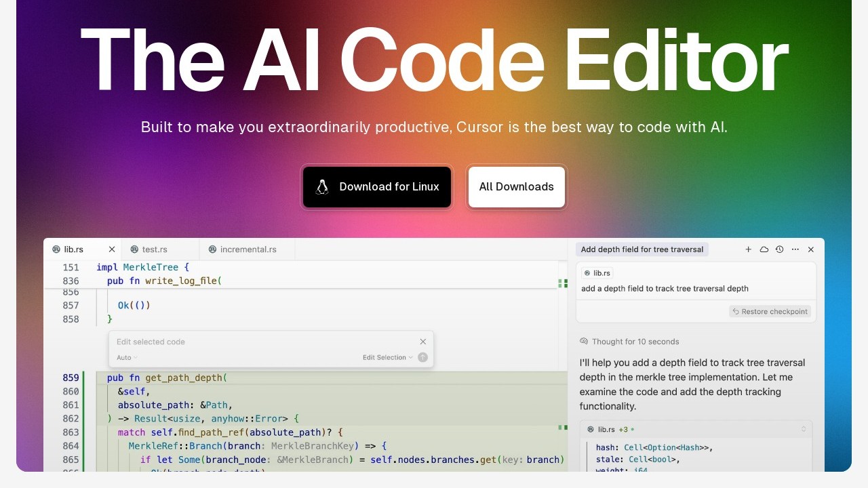Viewport: 868px width, 488px height.
Task: Close the AI chat panel
Action: click(810, 249)
